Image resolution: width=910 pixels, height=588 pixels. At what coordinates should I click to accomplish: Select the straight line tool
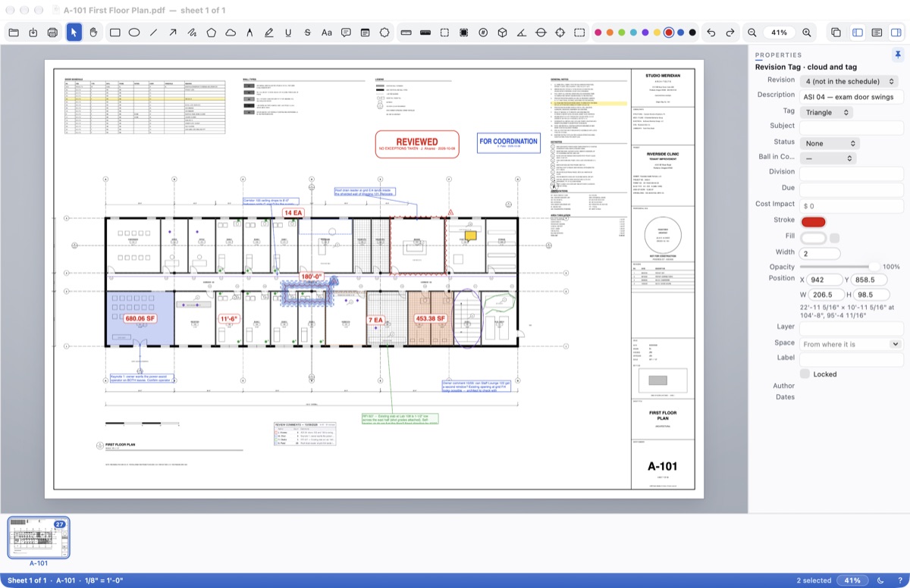pos(154,33)
